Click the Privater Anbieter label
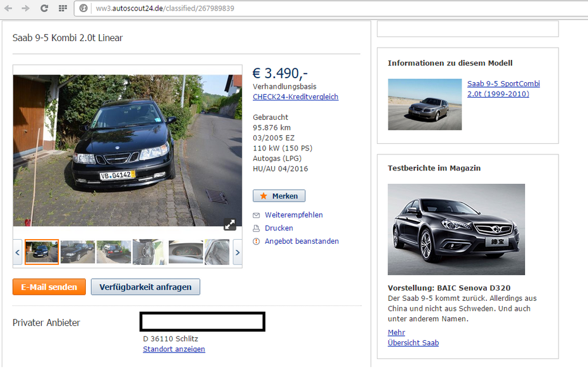The width and height of the screenshot is (588, 383). coord(46,322)
